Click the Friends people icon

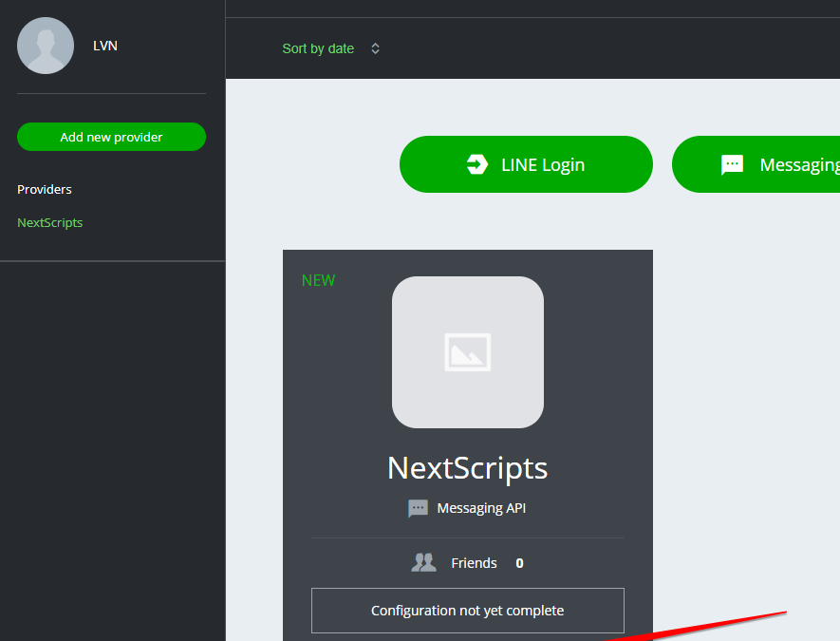pos(423,563)
